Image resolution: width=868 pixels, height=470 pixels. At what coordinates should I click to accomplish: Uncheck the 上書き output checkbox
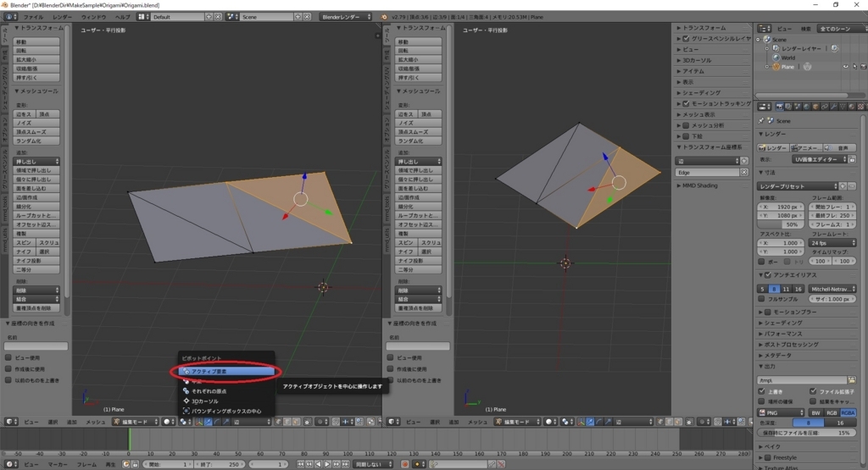(762, 391)
